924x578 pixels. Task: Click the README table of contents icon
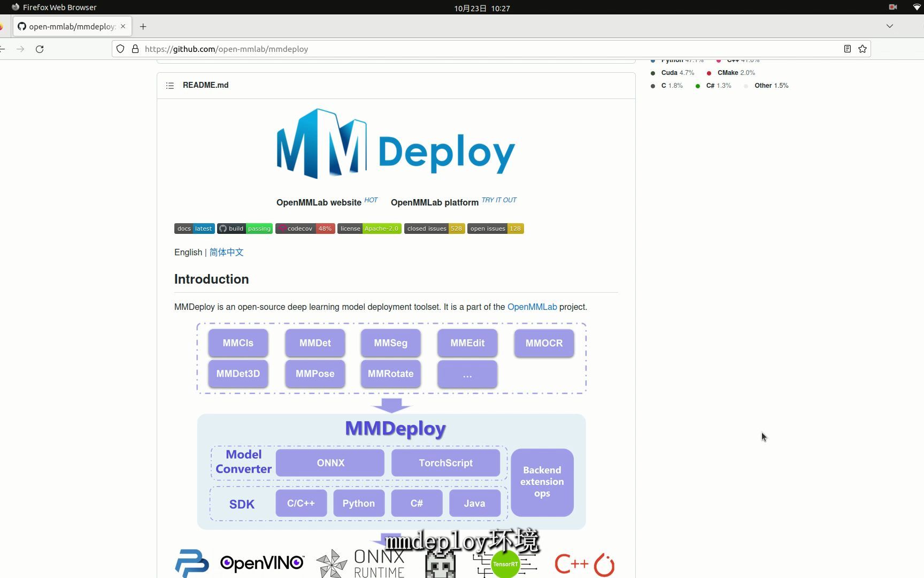(170, 85)
